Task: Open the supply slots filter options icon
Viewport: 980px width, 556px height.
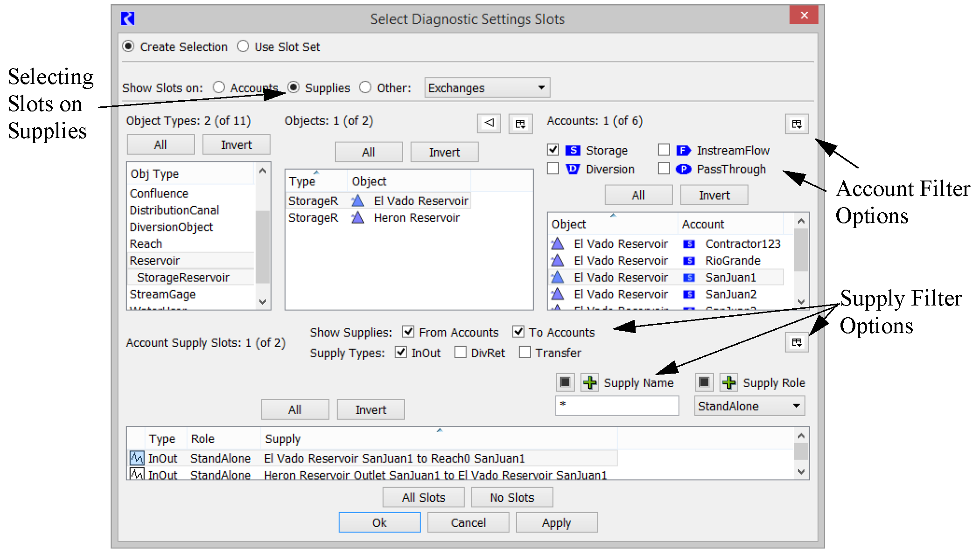Action: tap(796, 342)
